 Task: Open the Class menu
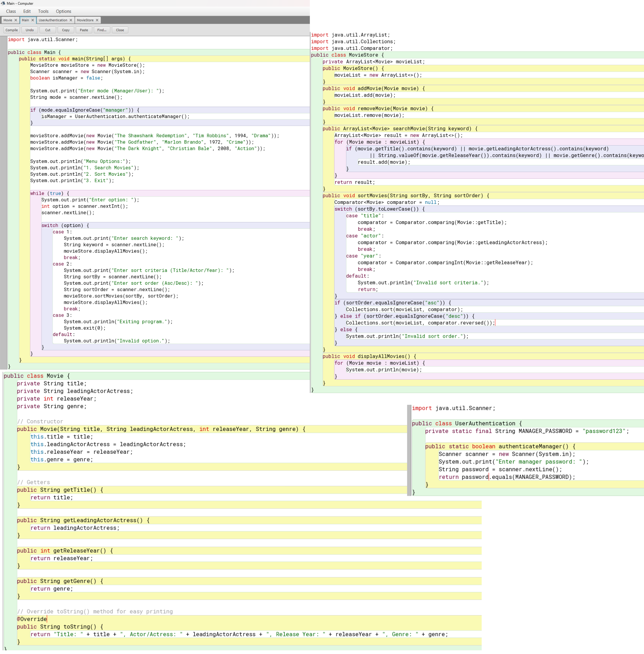(11, 11)
